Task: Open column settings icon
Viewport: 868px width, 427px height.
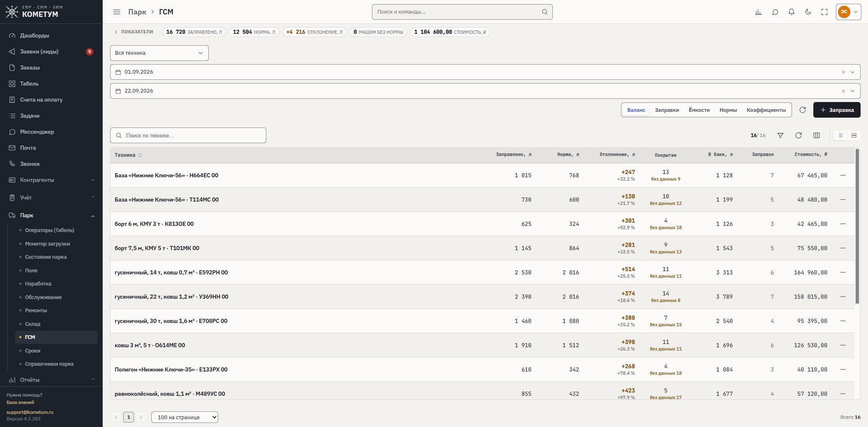Action: tap(817, 135)
